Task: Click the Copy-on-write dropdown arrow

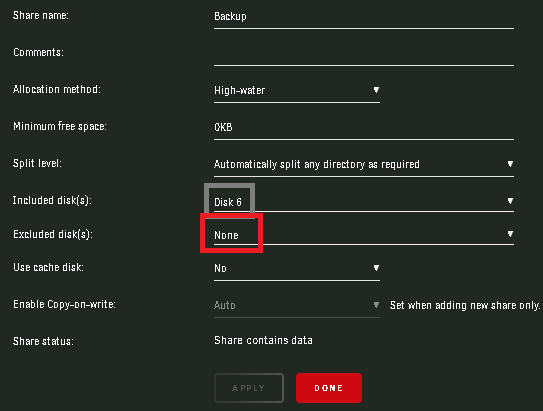Action: [x=376, y=305]
